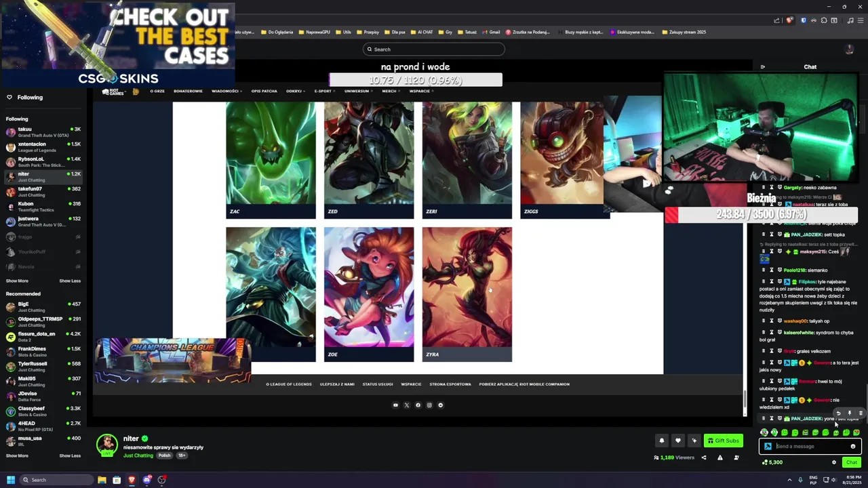Screen dimensions: 868x488
Task: Open the AI CHAT bookmark folder
Action: coord(422,32)
